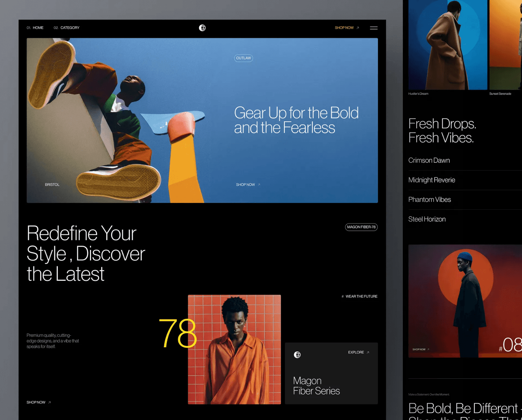The image size is (522, 420).
Task: Click the MAGON FIBER-78 pill label
Action: pos(361,227)
